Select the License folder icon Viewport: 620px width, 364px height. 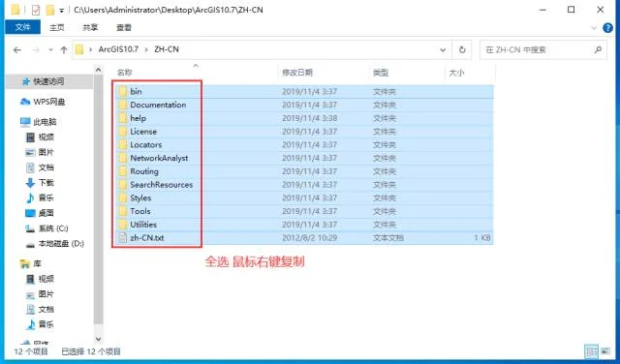click(123, 132)
